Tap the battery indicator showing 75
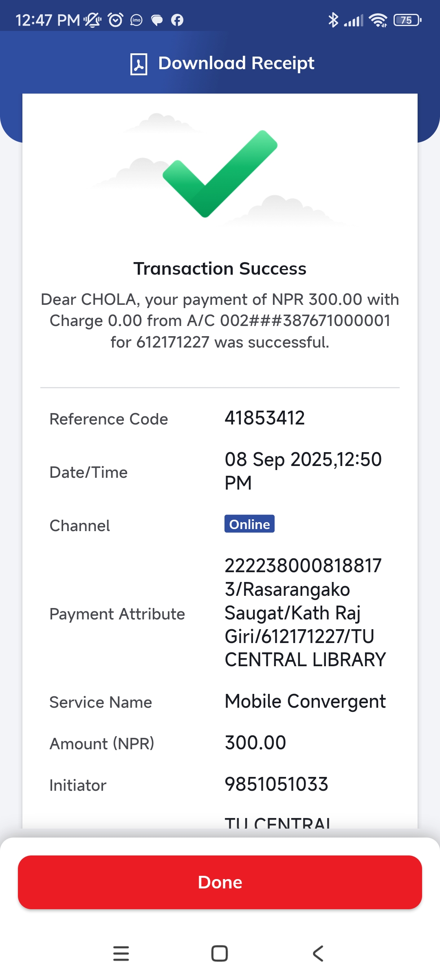Viewport: 440px width, 980px height. 407,20
